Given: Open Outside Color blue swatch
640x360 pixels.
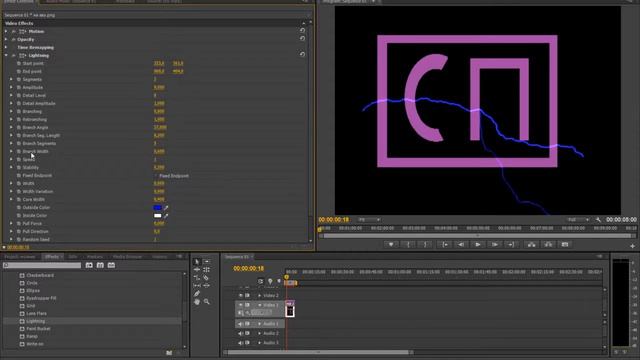Looking at the screenshot, I should tap(158, 208).
